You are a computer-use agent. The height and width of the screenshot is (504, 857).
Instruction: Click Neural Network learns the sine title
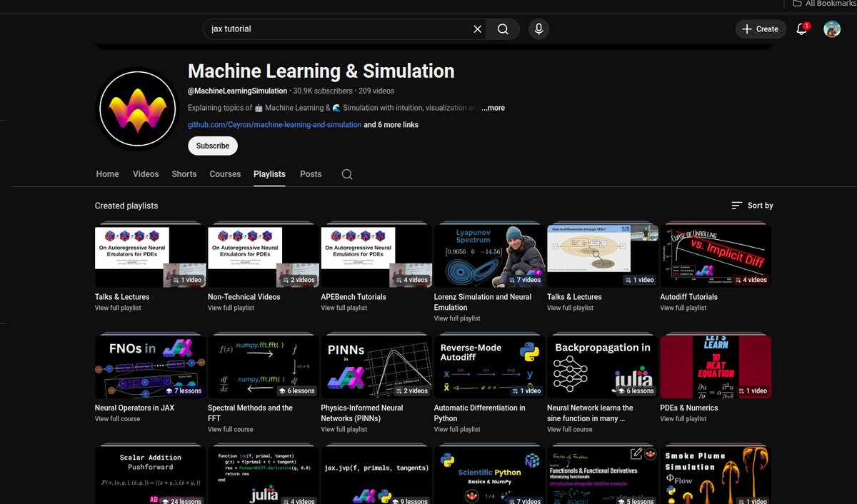pyautogui.click(x=590, y=413)
